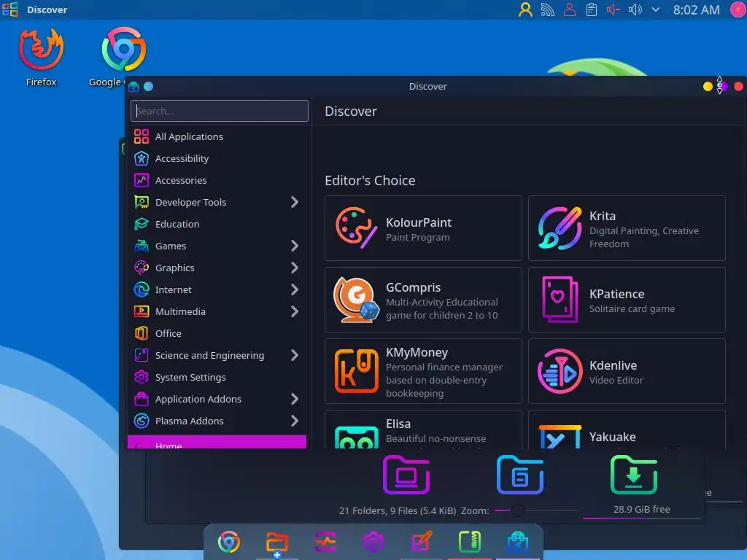Viewport: 747px width, 560px height.
Task: Select the Education category icon
Action: pos(141,225)
